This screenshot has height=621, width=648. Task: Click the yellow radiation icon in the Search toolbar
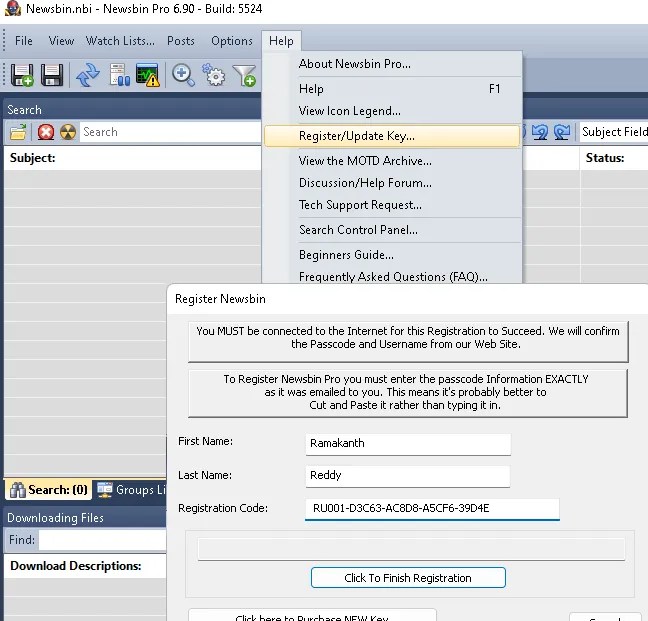pyautogui.click(x=68, y=132)
